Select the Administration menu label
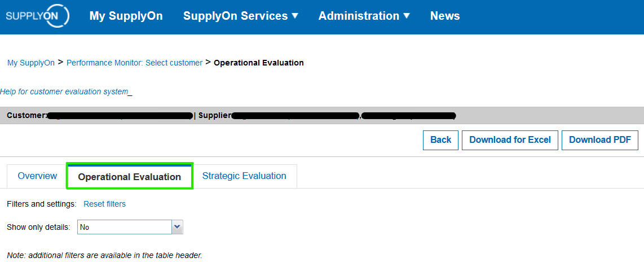Viewport: 644px width, 262px height. pyautogui.click(x=359, y=16)
